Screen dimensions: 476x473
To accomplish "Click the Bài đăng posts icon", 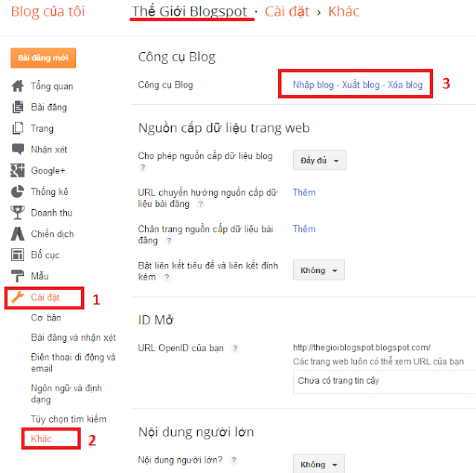I will click(18, 107).
